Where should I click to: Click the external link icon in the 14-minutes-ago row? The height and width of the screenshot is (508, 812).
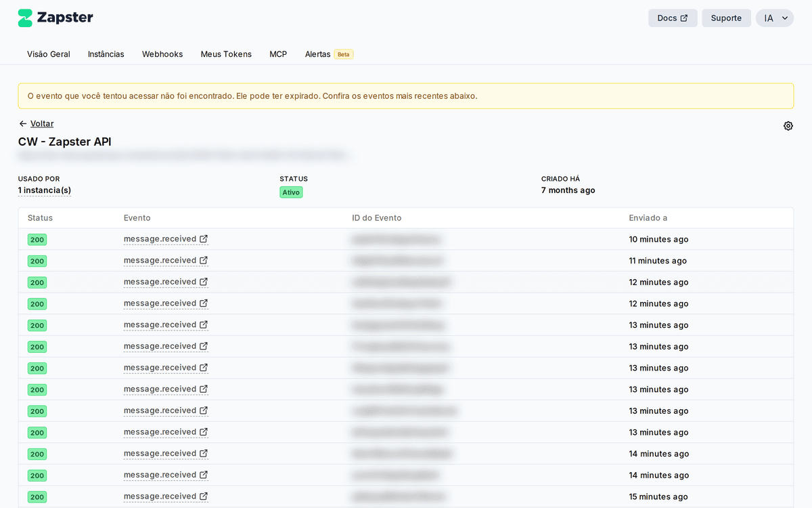(x=204, y=453)
